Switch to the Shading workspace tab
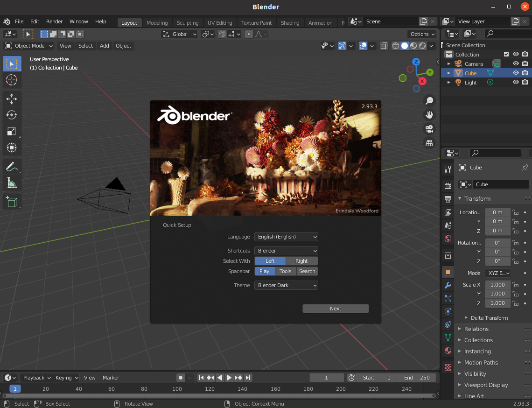Viewport: 532px width, 408px height. 290,23
